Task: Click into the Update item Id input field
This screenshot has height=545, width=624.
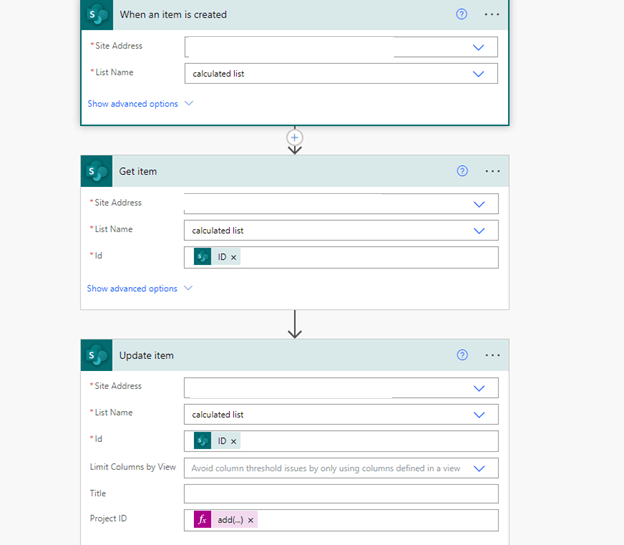Action: pos(341,441)
